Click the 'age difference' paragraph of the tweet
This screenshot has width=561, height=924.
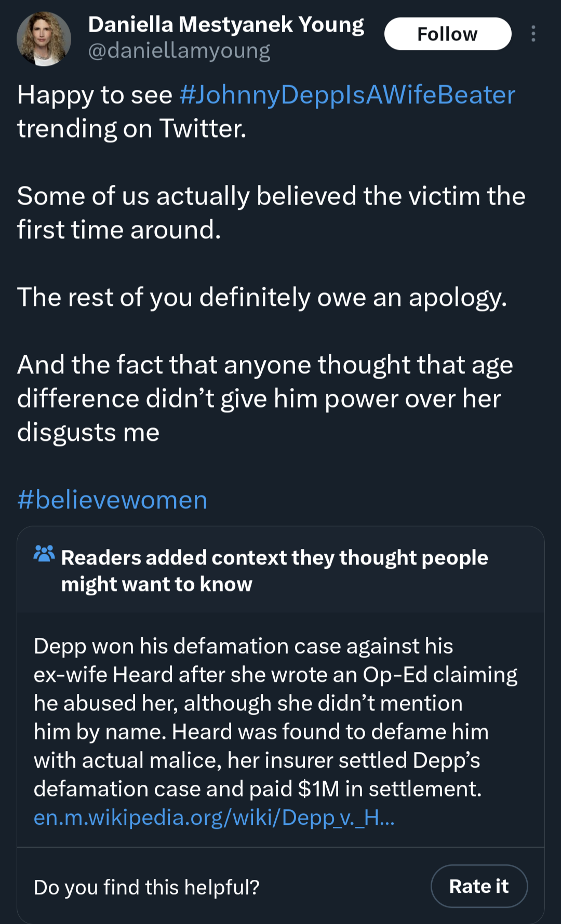265,398
